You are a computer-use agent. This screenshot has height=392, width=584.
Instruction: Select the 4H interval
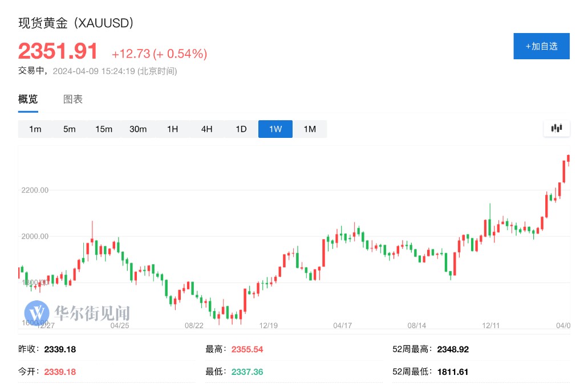click(x=206, y=129)
